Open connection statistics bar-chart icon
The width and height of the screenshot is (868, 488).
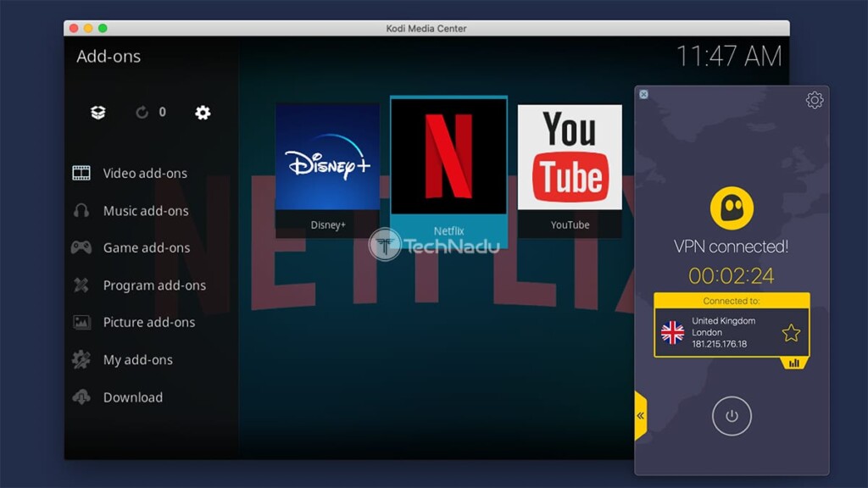(793, 363)
